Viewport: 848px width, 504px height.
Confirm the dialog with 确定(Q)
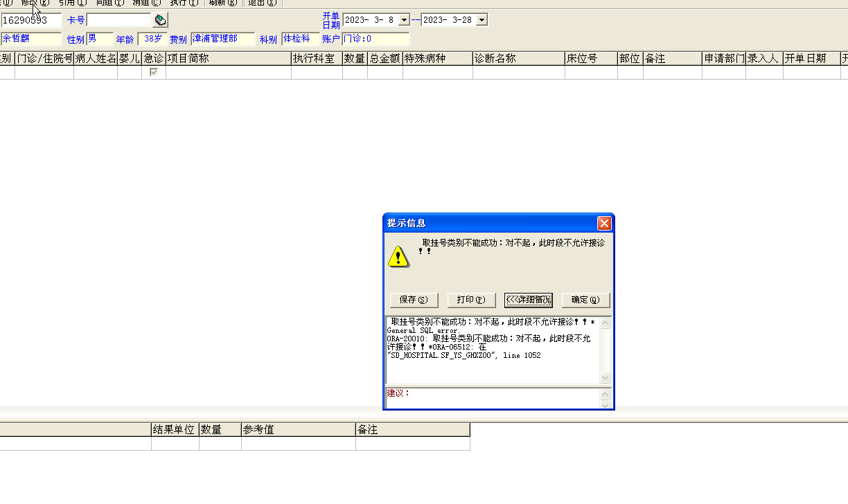point(585,300)
